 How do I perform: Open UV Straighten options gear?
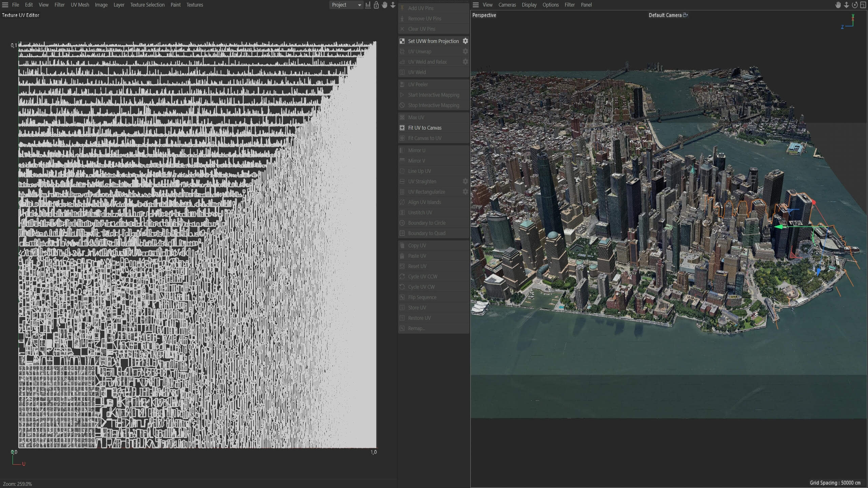(465, 181)
